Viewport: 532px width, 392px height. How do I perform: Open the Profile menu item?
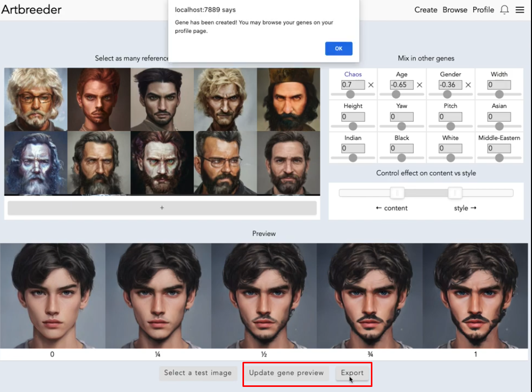tap(483, 10)
